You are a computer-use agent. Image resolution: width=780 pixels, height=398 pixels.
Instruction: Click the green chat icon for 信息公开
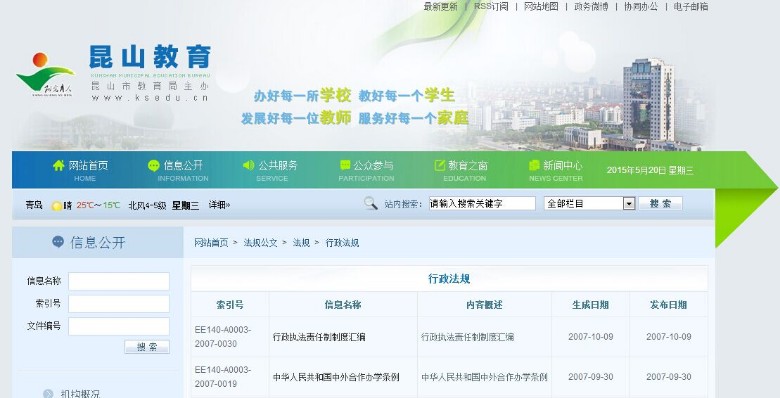coord(154,166)
